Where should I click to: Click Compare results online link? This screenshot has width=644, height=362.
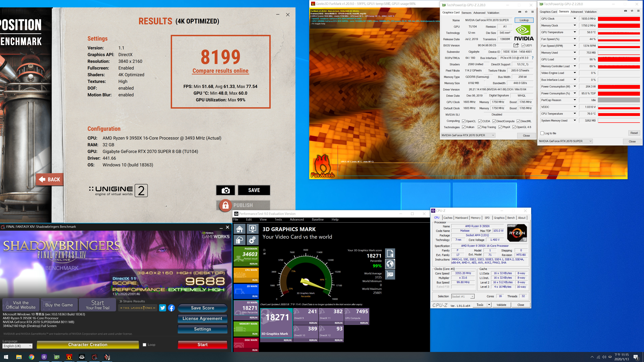click(220, 71)
